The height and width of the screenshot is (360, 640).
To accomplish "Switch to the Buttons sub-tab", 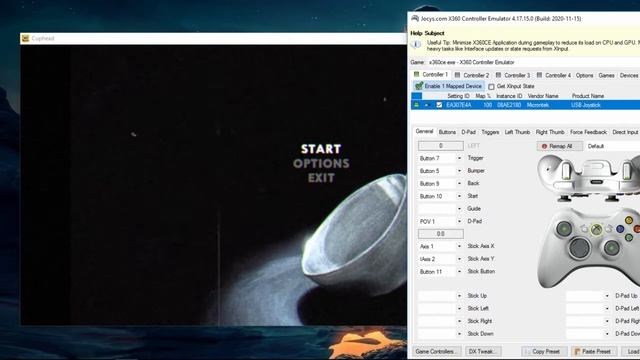I will (x=447, y=132).
